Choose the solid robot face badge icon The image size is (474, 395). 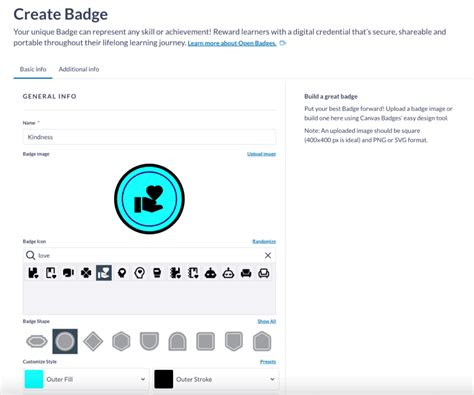pyautogui.click(x=210, y=273)
